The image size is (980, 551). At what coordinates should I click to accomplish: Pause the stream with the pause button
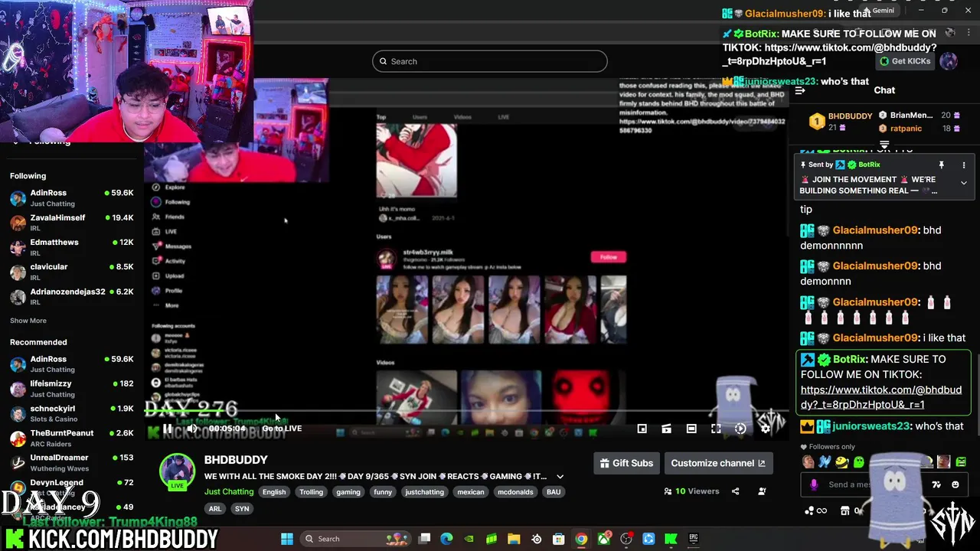168,429
